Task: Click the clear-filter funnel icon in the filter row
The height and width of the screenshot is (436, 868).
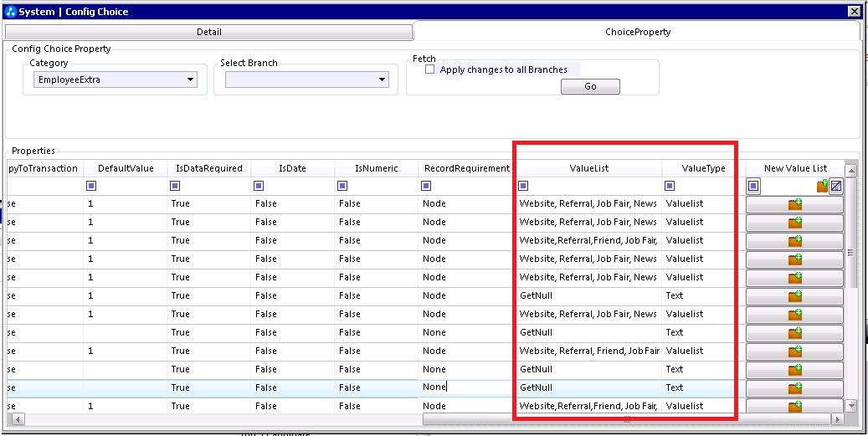Action: click(836, 186)
